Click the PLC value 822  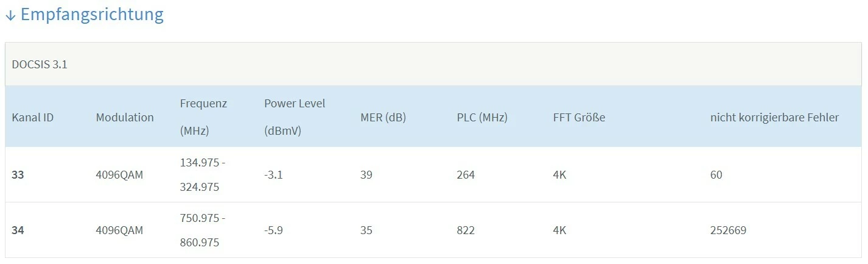pyautogui.click(x=466, y=230)
